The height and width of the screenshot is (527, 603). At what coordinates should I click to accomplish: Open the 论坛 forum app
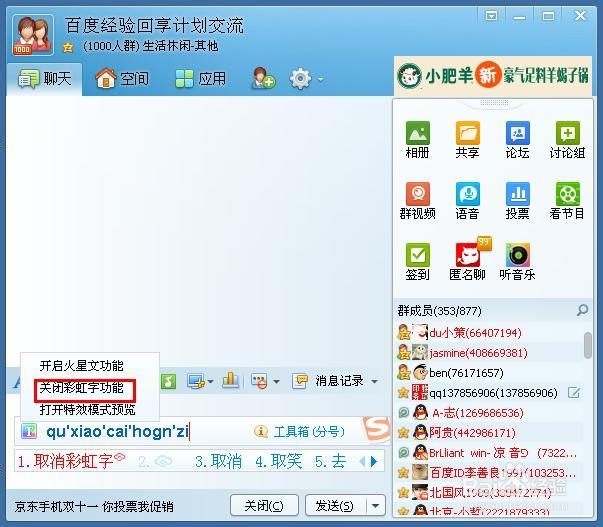(518, 140)
